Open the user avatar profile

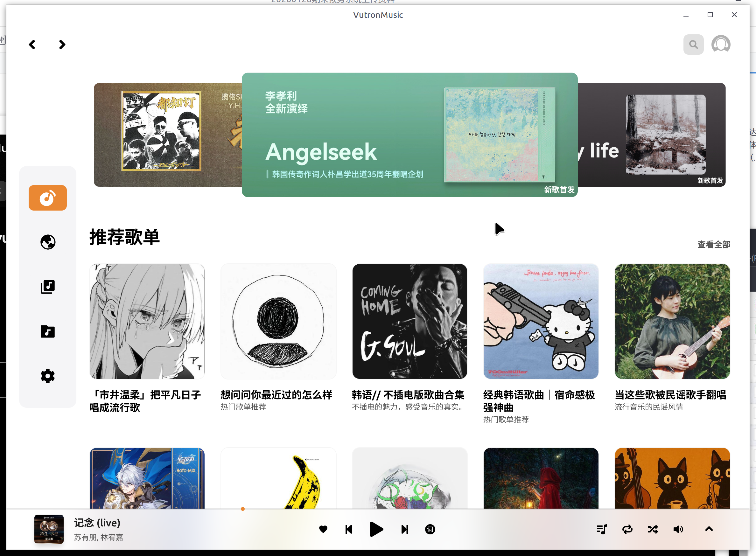[720, 45]
